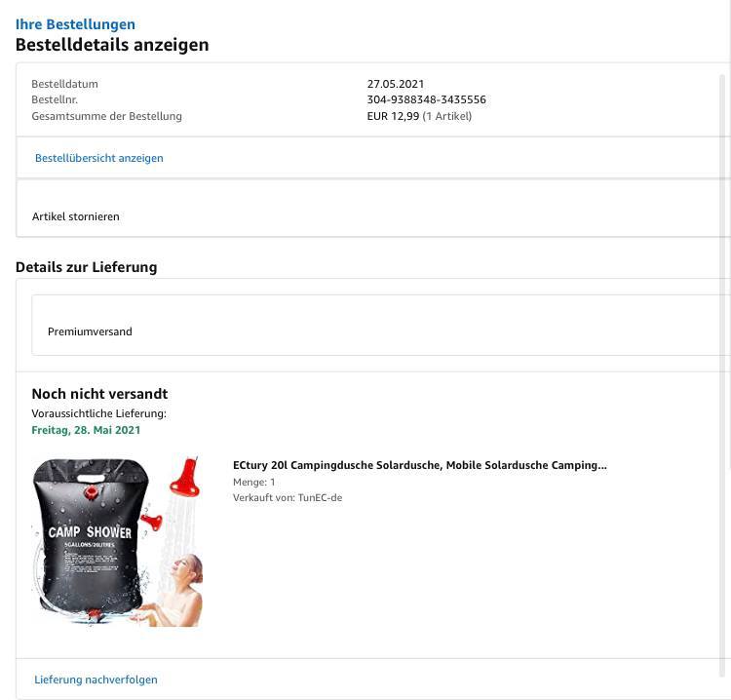
Task: Click the vertical scrollbar on the right
Action: point(723,373)
